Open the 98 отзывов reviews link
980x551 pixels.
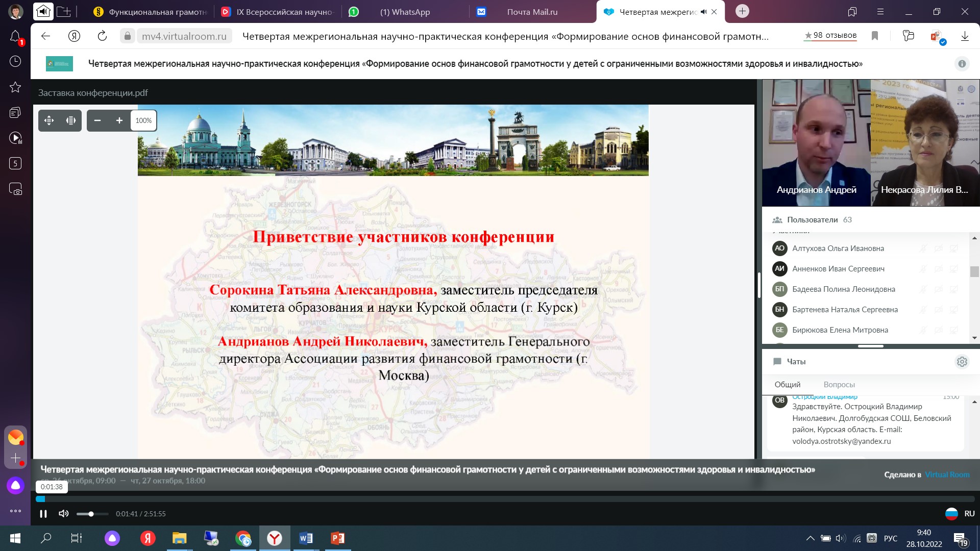coord(830,36)
